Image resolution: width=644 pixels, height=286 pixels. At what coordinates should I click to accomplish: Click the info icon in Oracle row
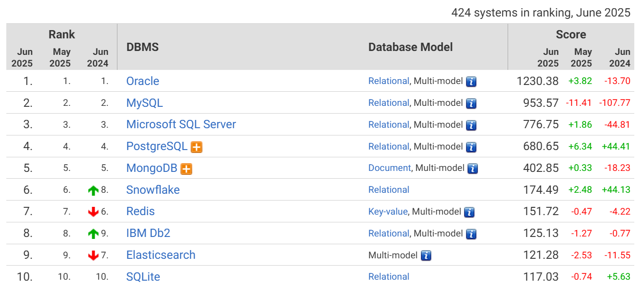471,82
